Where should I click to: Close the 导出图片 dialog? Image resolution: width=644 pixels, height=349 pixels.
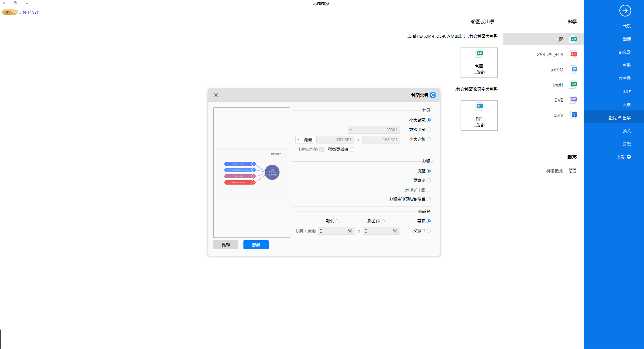[216, 95]
